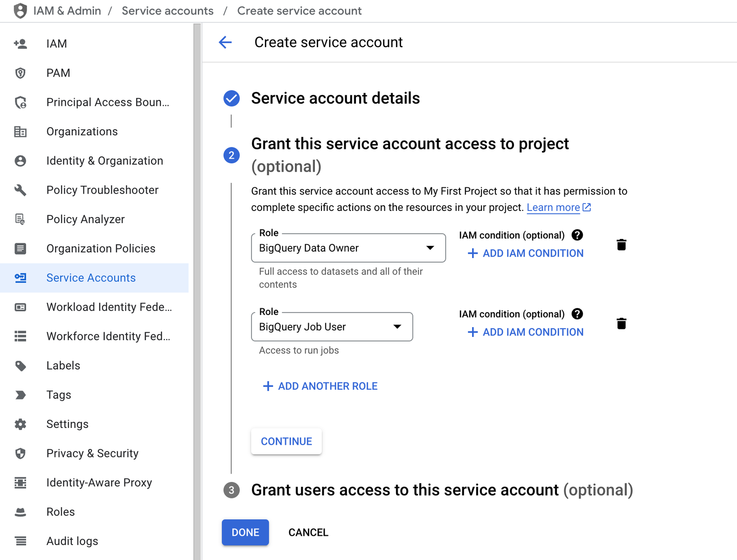
Task: Delete the BigQuery Data Owner role row
Action: 621,245
